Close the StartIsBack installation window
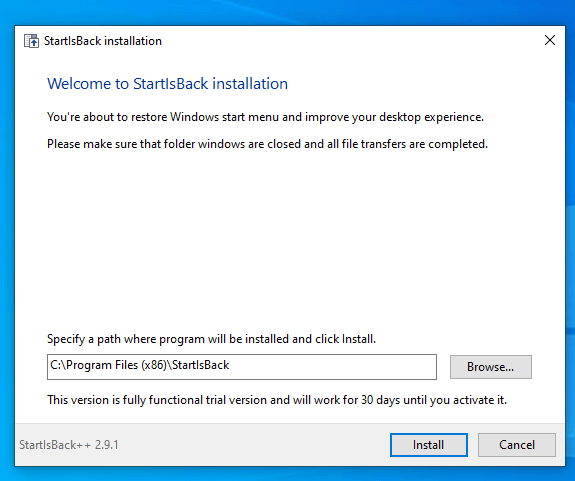This screenshot has width=575, height=481. (550, 40)
